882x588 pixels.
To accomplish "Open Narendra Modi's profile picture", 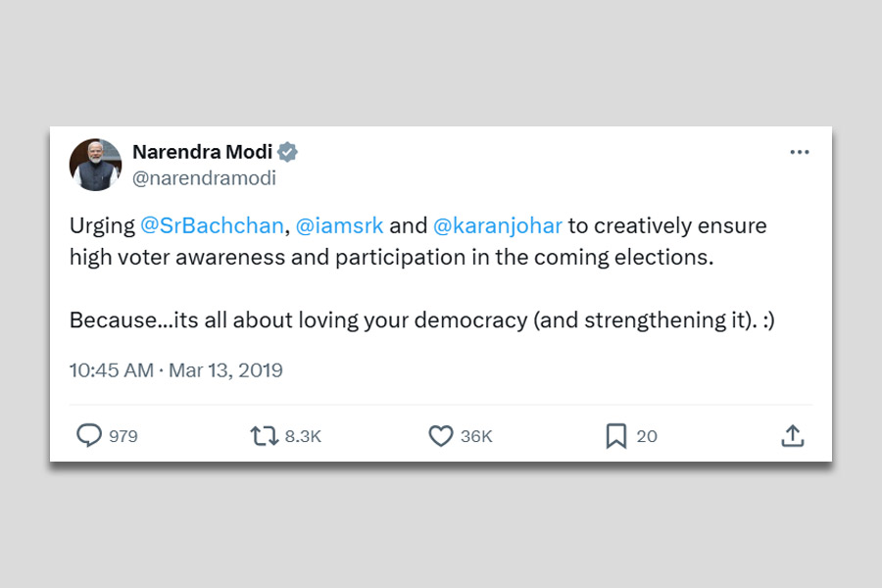I will click(x=95, y=165).
